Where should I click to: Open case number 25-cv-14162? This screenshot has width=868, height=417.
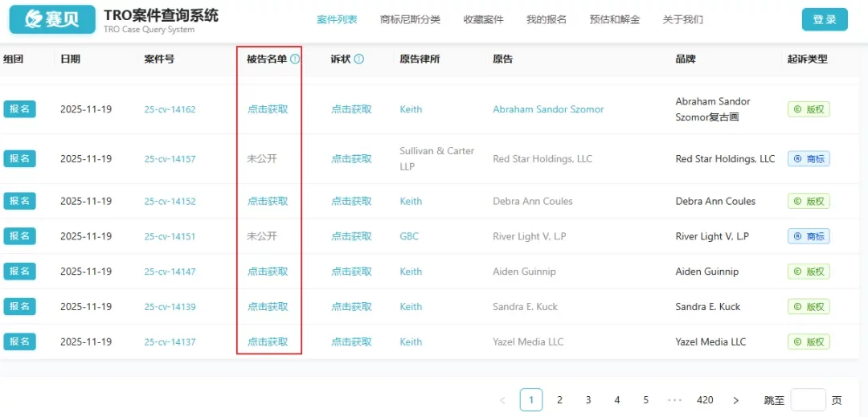click(x=170, y=109)
